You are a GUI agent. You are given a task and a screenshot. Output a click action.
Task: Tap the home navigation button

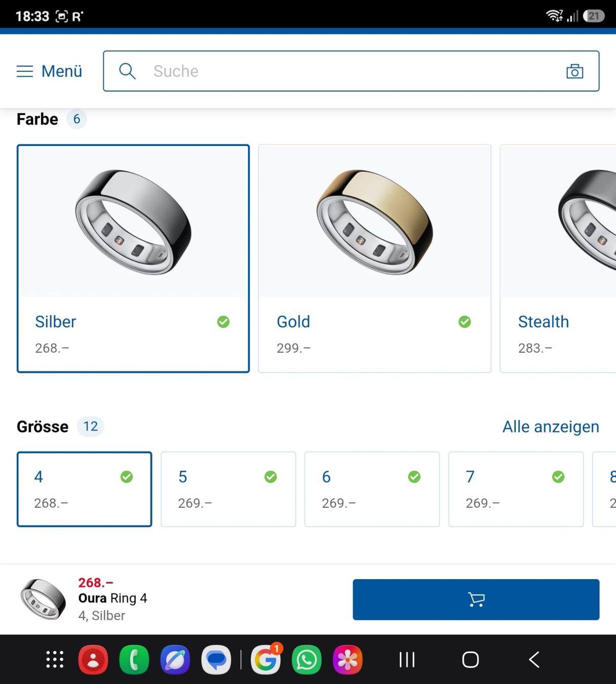pyautogui.click(x=471, y=660)
